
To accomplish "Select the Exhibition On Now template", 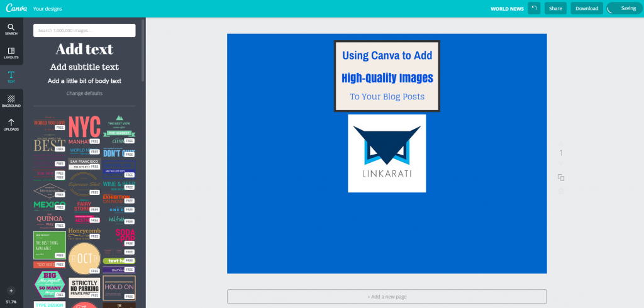I will coord(119,199).
